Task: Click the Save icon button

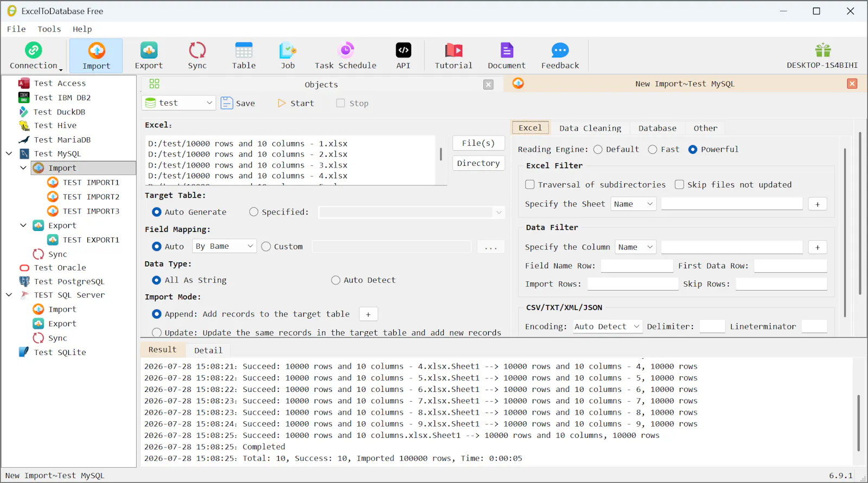Action: [238, 103]
